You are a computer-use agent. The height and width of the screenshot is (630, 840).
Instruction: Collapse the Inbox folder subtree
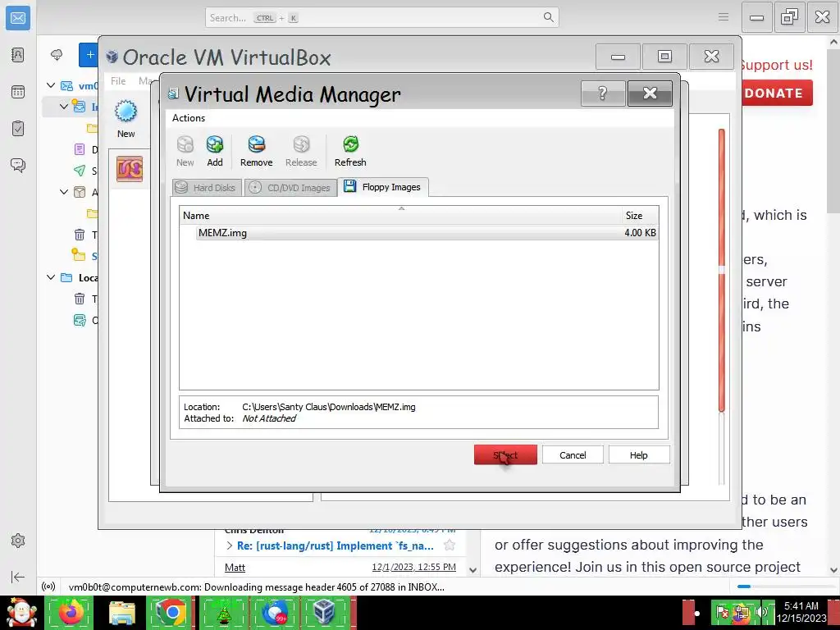tap(64, 107)
